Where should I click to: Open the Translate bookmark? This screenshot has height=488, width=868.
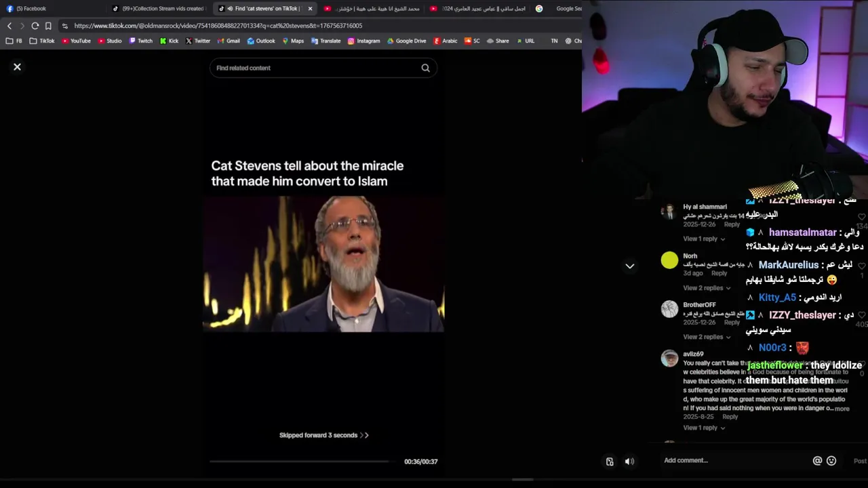click(x=325, y=41)
